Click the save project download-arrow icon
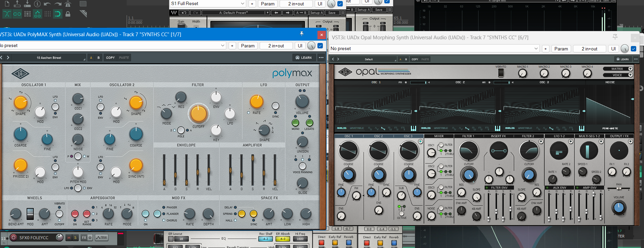The height and width of the screenshot is (248, 644). pyautogui.click(x=27, y=4)
